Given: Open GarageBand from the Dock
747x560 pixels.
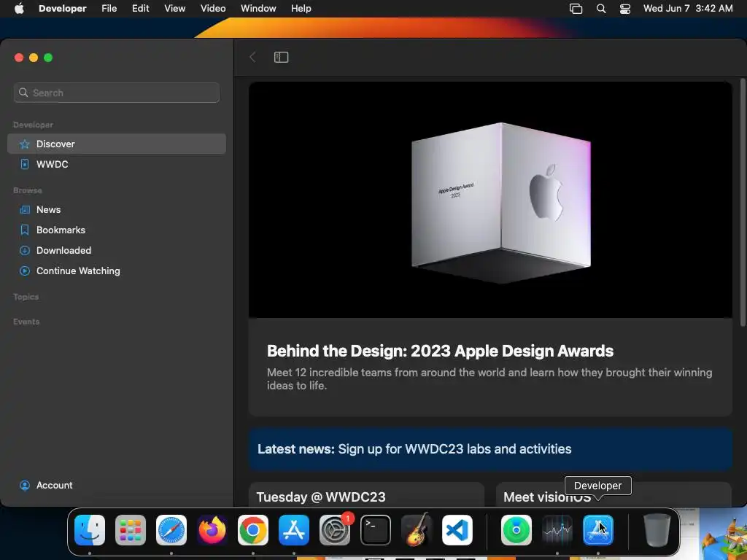Looking at the screenshot, I should tap(417, 530).
